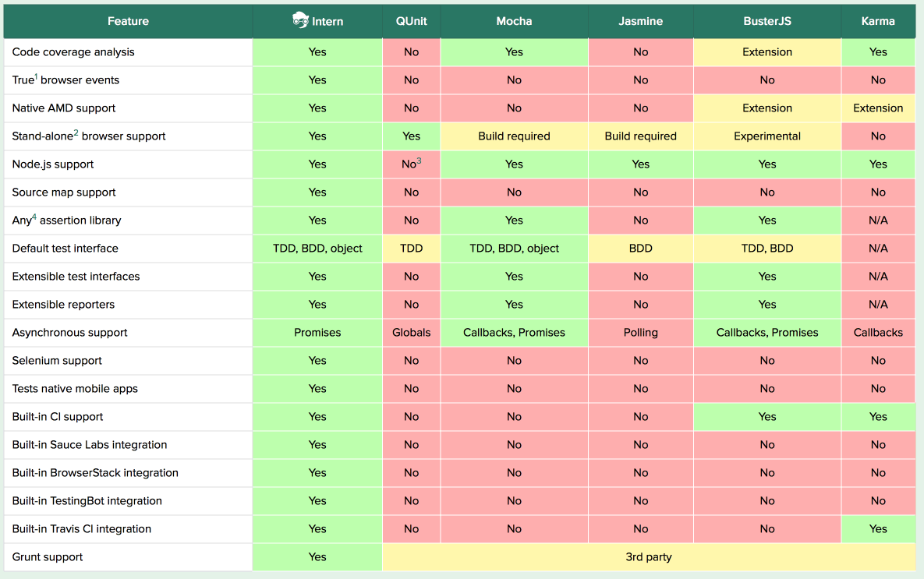Viewport: 924px width, 579px height.
Task: Select the Intern 'Promises' cell
Action: (x=317, y=333)
